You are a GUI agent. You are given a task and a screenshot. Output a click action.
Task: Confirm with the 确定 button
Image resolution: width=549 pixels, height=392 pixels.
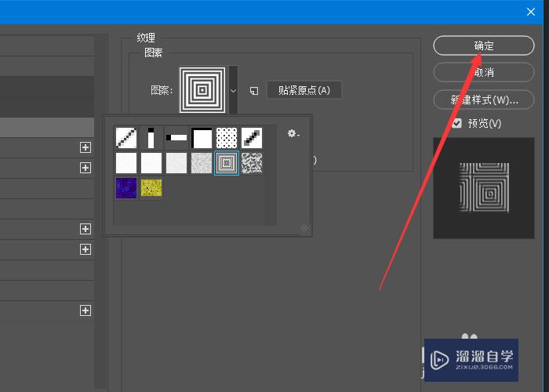pyautogui.click(x=484, y=45)
